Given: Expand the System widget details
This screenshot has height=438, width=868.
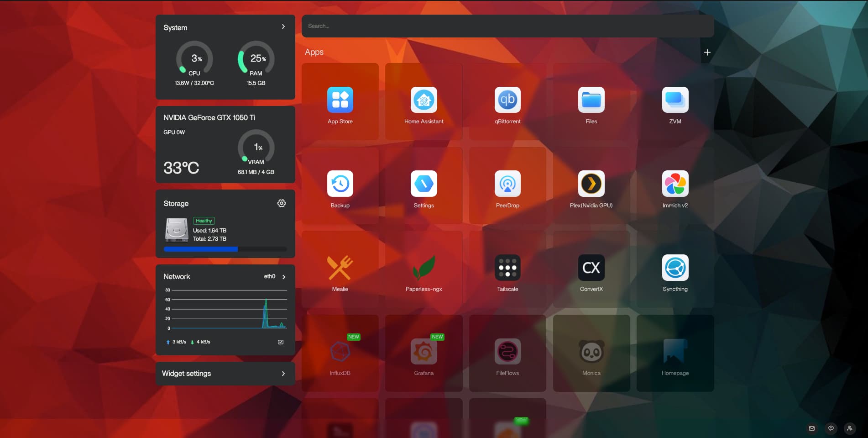Looking at the screenshot, I should (x=282, y=26).
